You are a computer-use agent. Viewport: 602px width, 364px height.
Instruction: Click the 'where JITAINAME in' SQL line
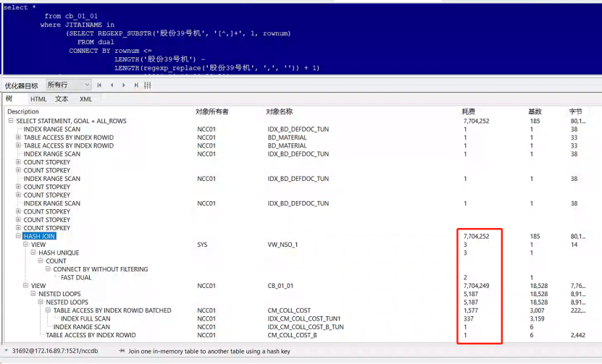click(78, 25)
